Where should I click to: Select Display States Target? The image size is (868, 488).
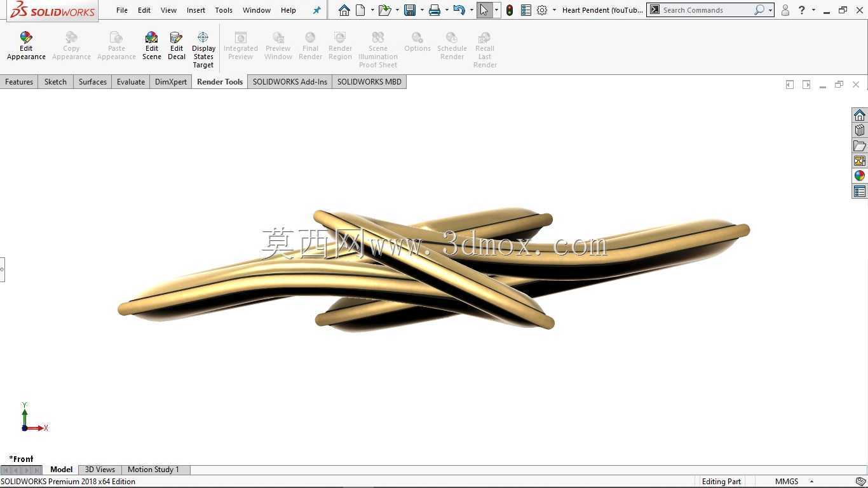[203, 50]
